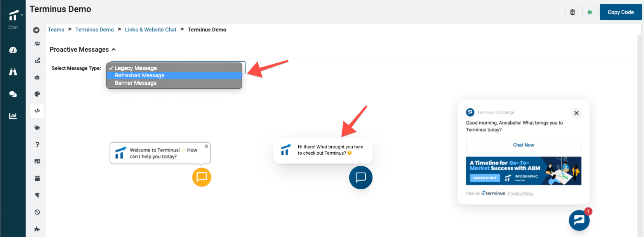Open the Privacy Policy link
This screenshot has width=644, height=237.
tap(520, 193)
